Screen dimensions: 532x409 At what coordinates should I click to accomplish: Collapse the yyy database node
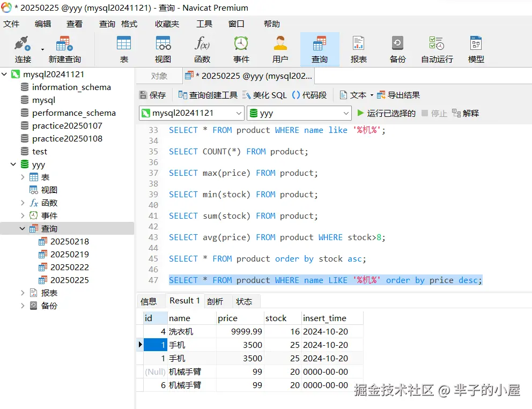[13, 164]
